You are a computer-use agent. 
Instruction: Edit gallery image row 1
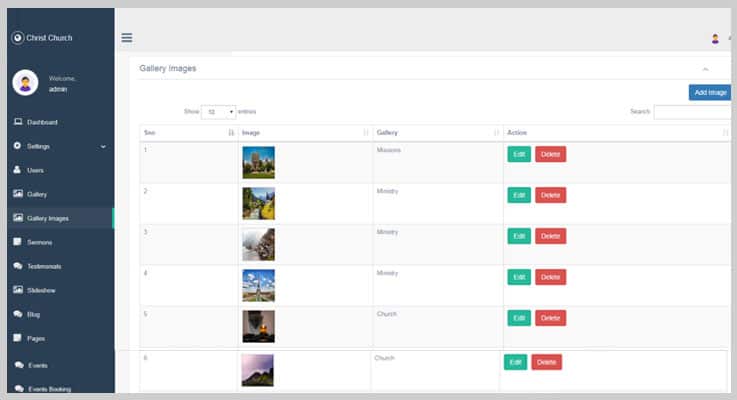[x=519, y=154]
